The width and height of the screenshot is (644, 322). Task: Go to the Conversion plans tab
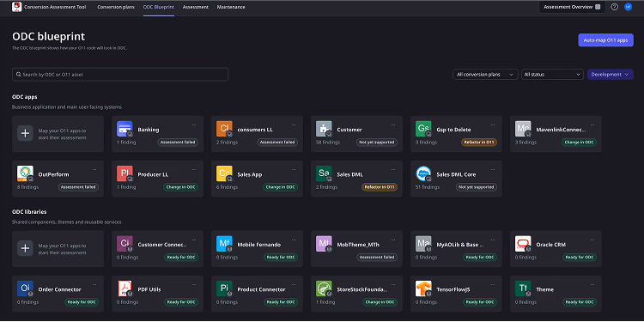116,7
